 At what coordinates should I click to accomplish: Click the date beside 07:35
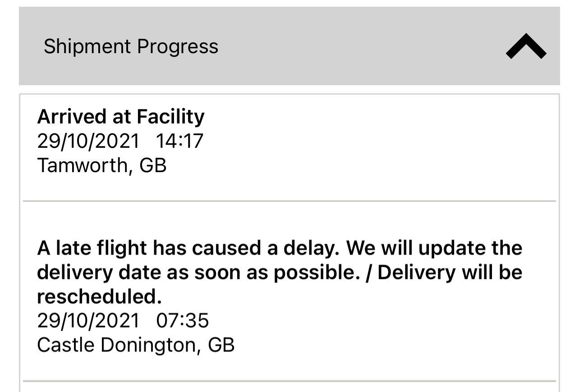(88, 321)
